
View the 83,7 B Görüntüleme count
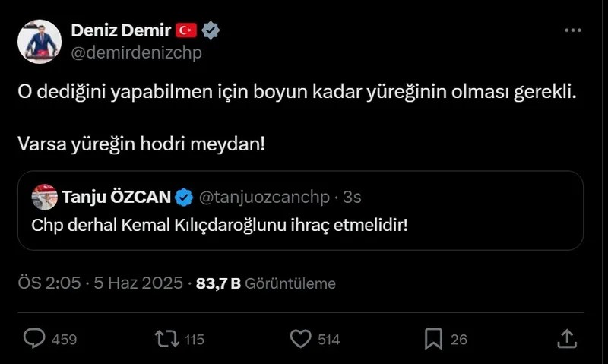pyautogui.click(x=265, y=283)
